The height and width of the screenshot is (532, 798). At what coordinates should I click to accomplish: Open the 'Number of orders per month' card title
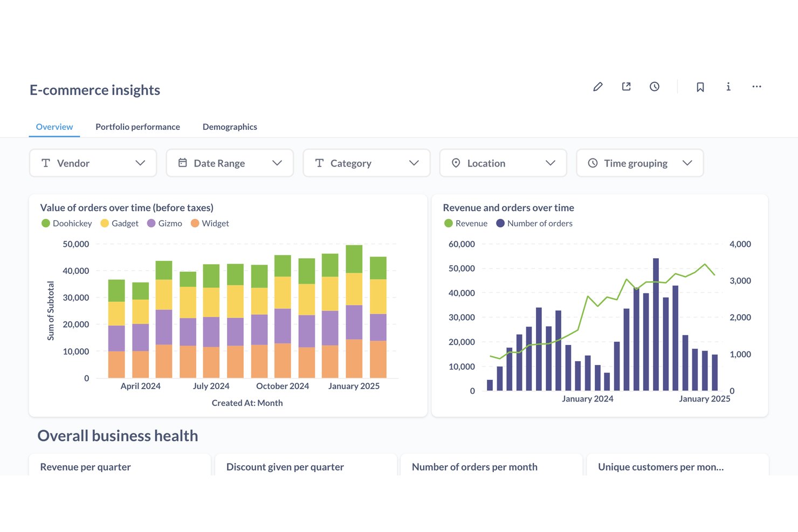coord(474,467)
